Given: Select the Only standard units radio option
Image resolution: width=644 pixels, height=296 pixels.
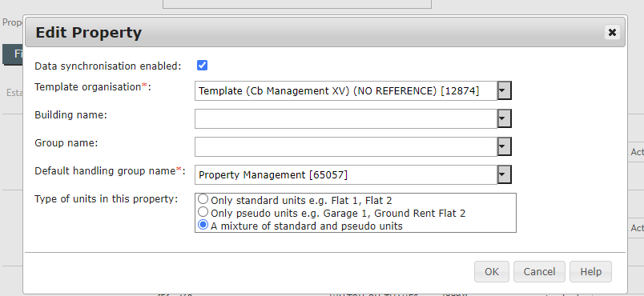Looking at the screenshot, I should 203,199.
